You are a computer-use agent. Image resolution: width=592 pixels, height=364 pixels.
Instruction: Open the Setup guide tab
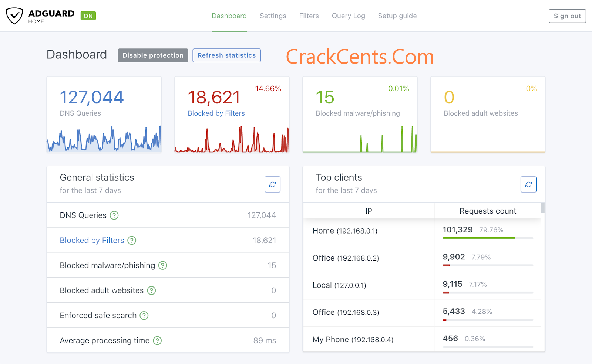[x=397, y=16]
